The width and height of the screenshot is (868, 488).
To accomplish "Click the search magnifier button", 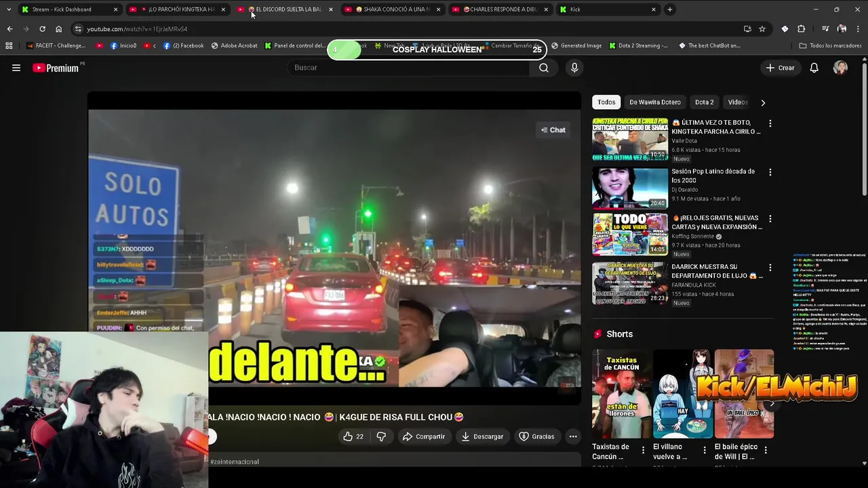I will [544, 68].
